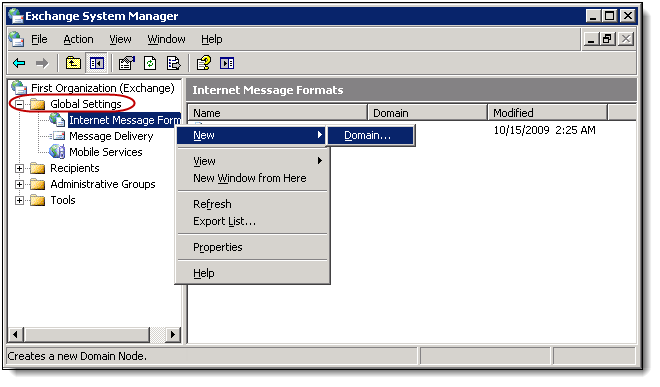Click the tree pane right scroll arrow
This screenshot has height=387, width=660.
coord(173,335)
